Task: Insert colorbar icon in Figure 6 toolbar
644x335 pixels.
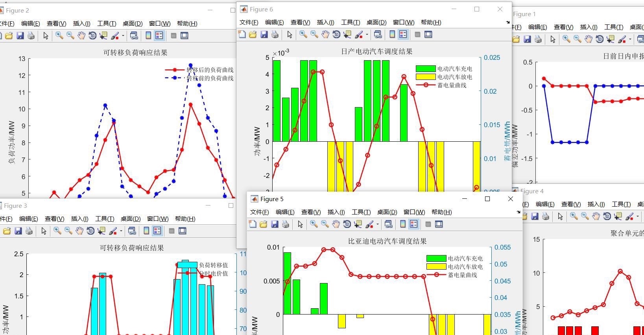Action: pyautogui.click(x=392, y=35)
